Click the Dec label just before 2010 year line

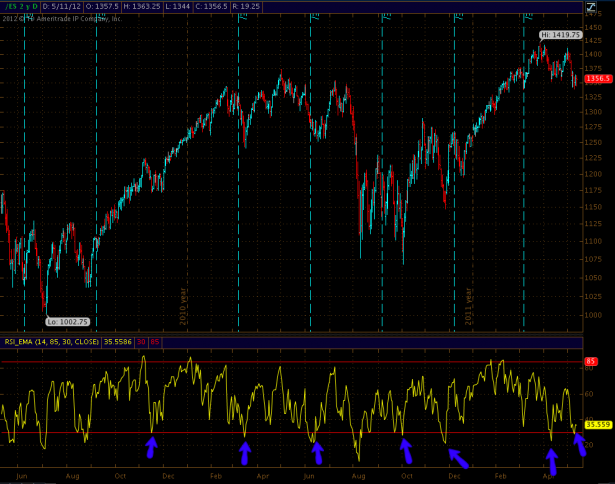pos(168,476)
